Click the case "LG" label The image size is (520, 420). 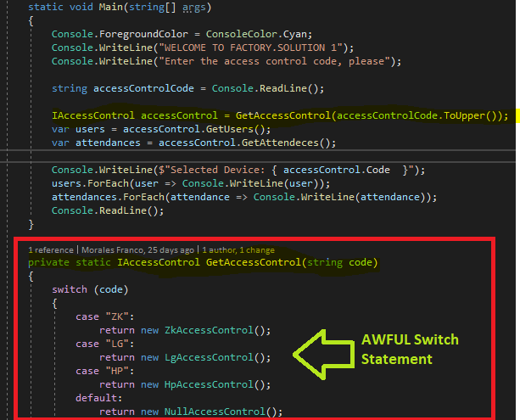105,344
